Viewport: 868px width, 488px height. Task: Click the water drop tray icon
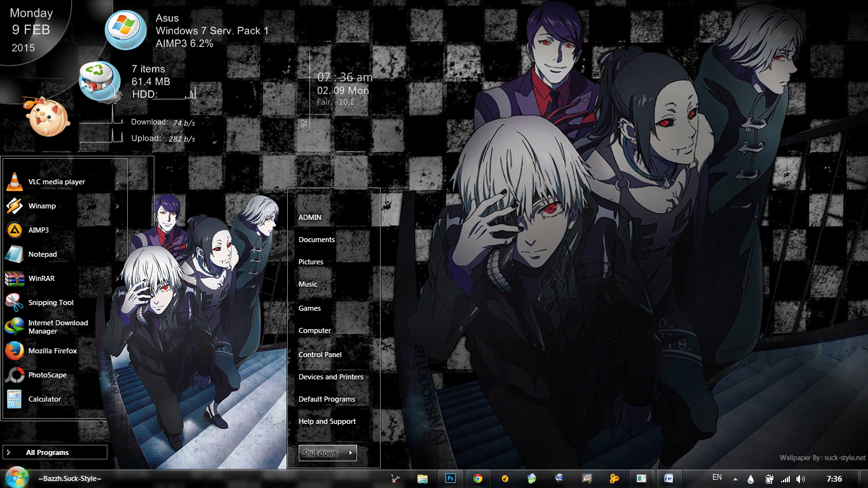coord(751,479)
